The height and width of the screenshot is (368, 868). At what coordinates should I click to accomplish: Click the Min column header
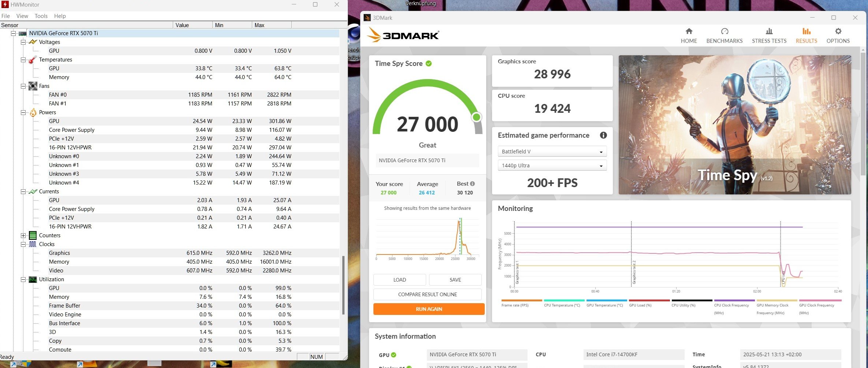coord(232,25)
